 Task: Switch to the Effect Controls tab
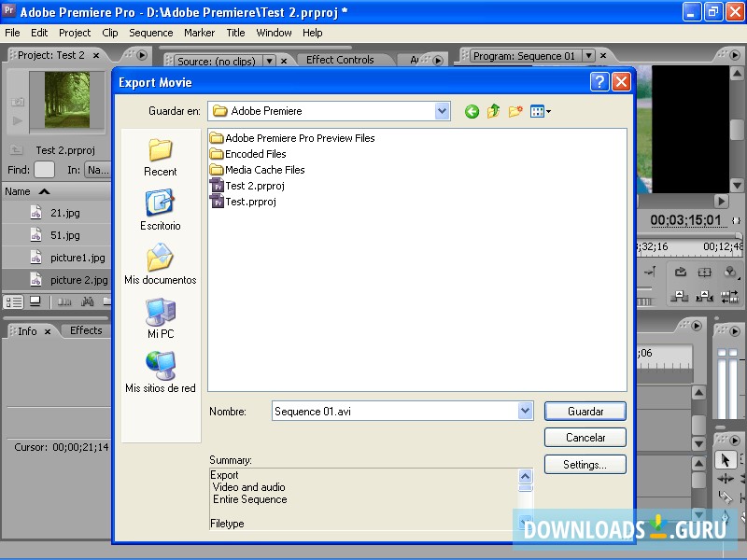coord(340,60)
